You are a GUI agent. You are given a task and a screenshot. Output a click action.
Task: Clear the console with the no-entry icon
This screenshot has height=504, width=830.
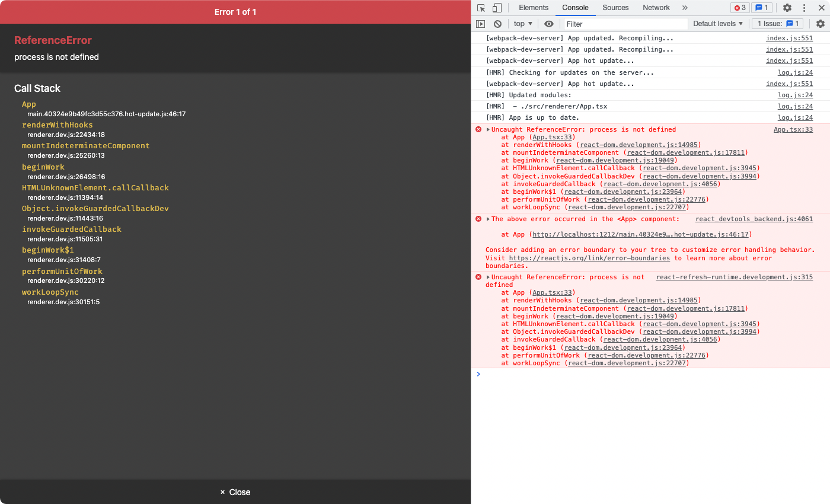pyautogui.click(x=497, y=24)
